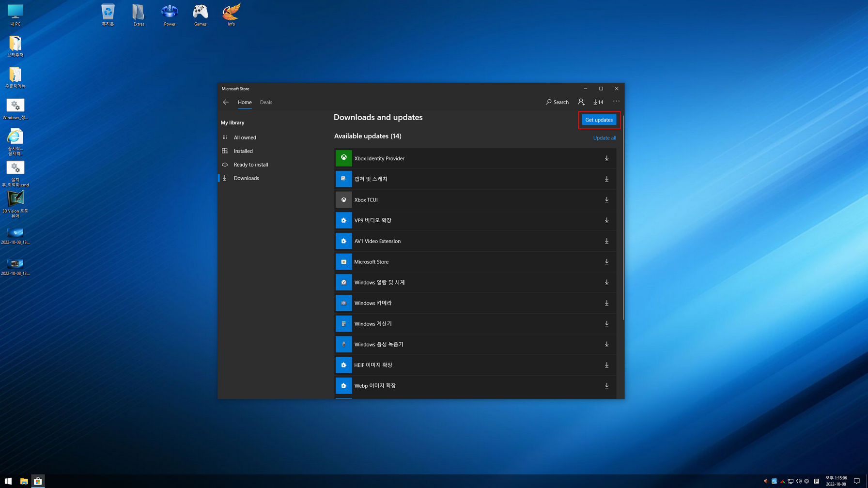Click the Xbox Identity Provider app icon

coord(343,158)
